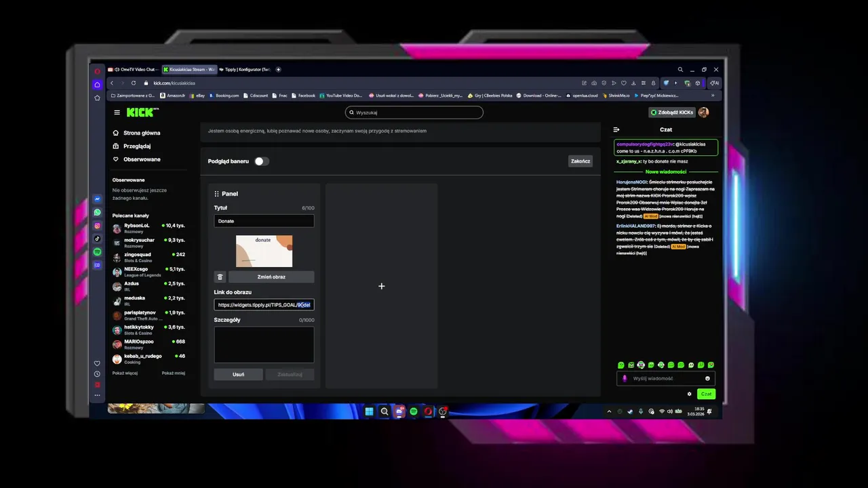This screenshot has height=488, width=868.
Task: Click Zmień obraz button
Action: (271, 277)
